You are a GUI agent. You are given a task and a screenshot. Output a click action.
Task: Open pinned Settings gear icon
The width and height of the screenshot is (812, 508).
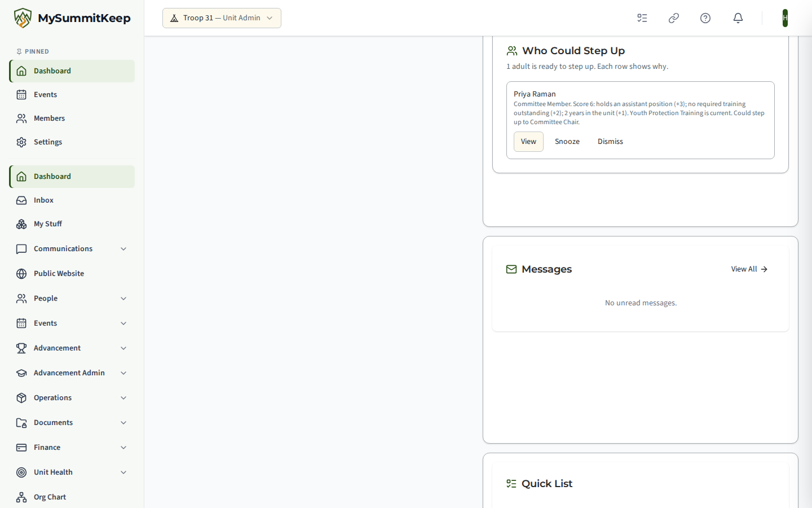pyautogui.click(x=21, y=142)
